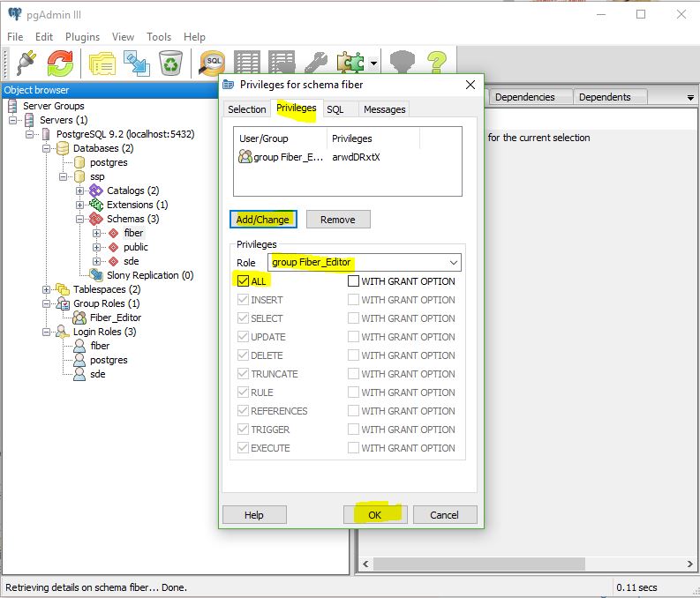
Task: Expand the fiber schema tree node
Action: [x=96, y=233]
